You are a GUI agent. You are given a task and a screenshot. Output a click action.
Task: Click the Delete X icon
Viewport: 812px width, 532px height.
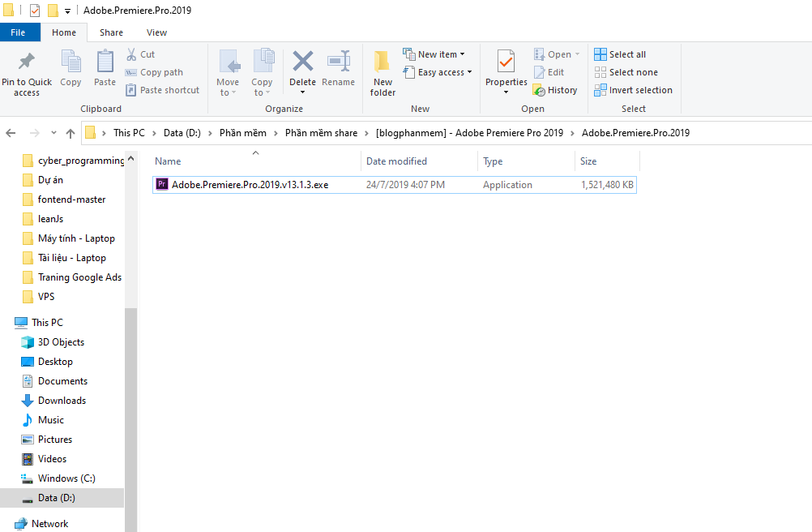click(302, 61)
